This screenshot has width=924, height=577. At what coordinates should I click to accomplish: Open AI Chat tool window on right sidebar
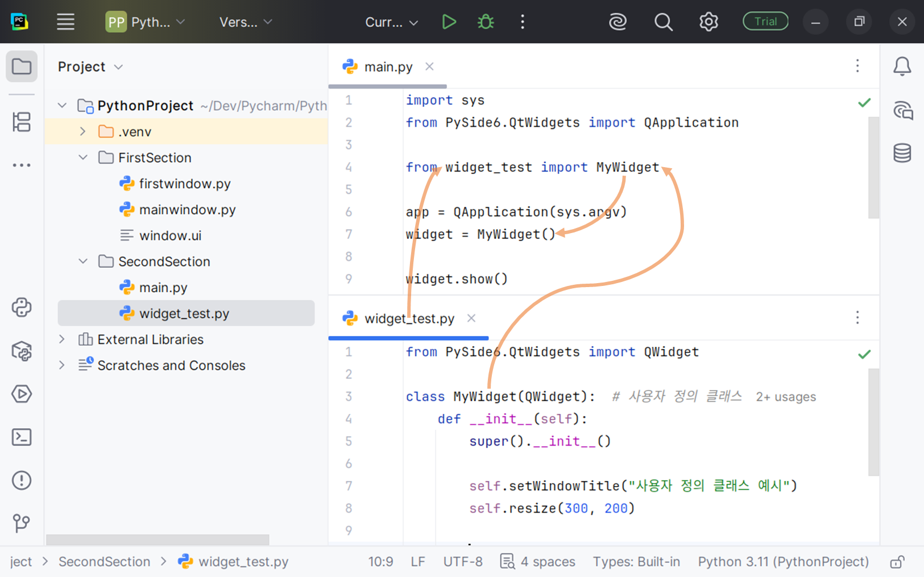coord(902,110)
